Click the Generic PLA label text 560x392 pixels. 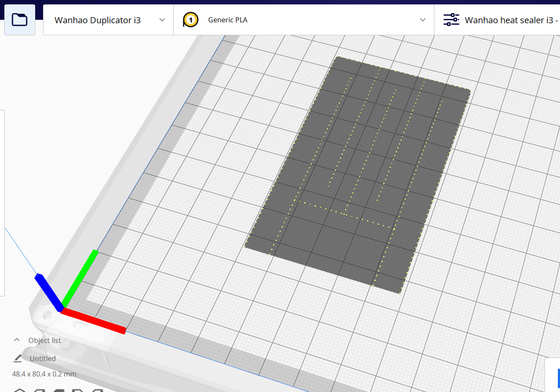(x=228, y=19)
